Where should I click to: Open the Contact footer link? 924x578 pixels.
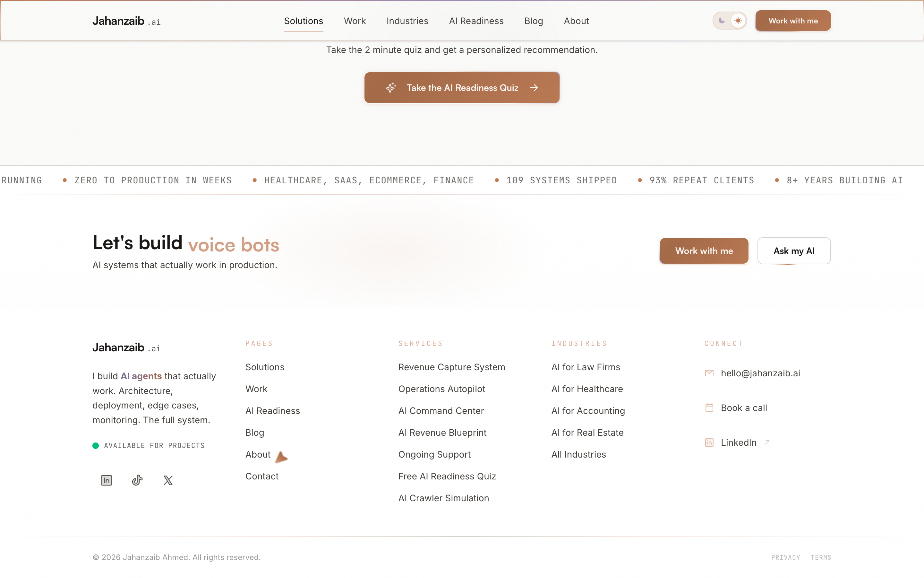click(x=262, y=476)
